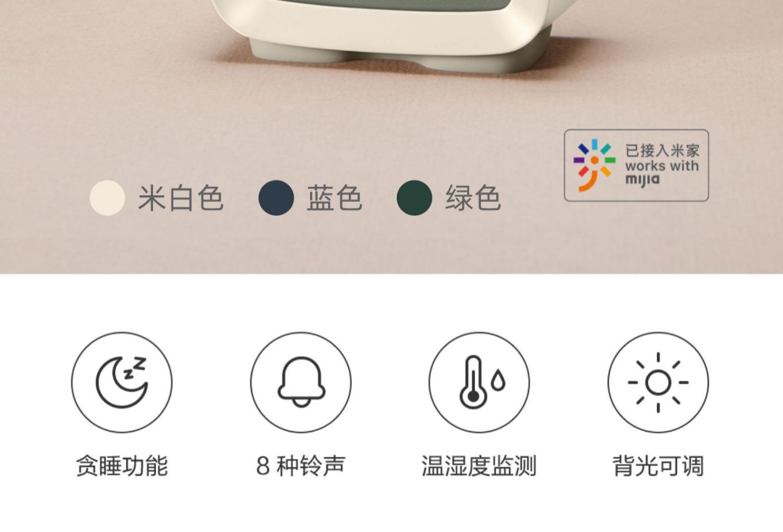Click the colorful Mijia logo

tap(594, 165)
